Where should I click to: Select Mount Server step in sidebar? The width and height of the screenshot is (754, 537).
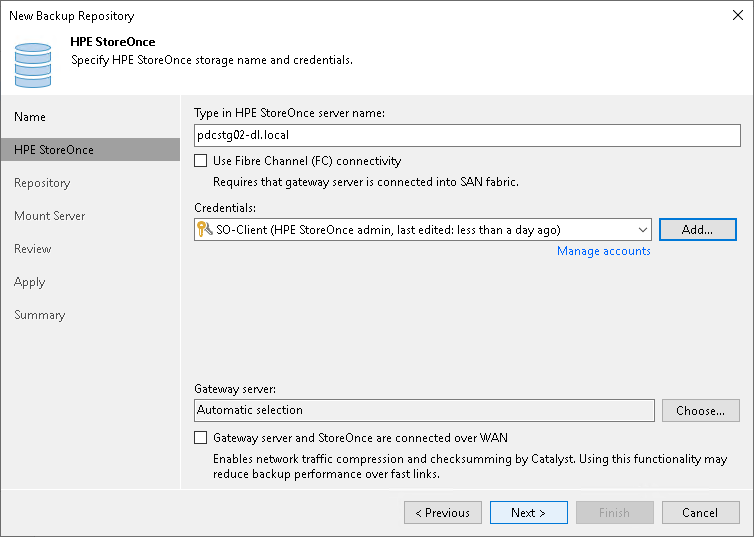[x=50, y=216]
